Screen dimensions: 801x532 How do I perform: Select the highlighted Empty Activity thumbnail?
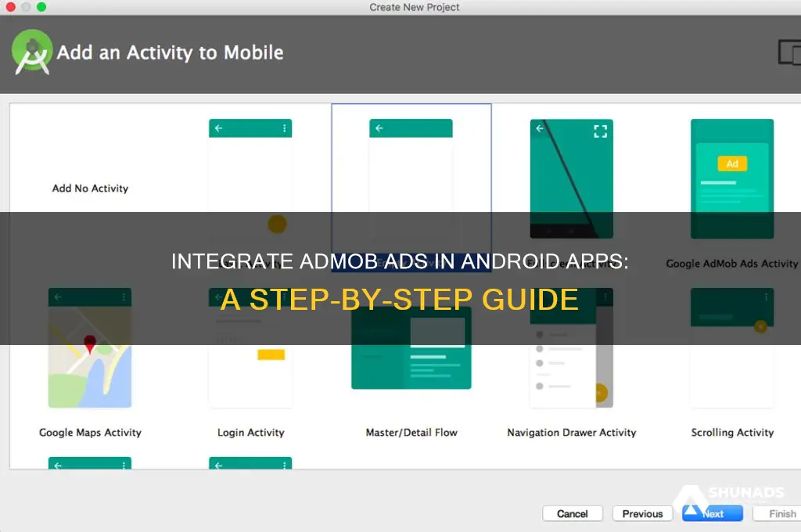coord(411,178)
